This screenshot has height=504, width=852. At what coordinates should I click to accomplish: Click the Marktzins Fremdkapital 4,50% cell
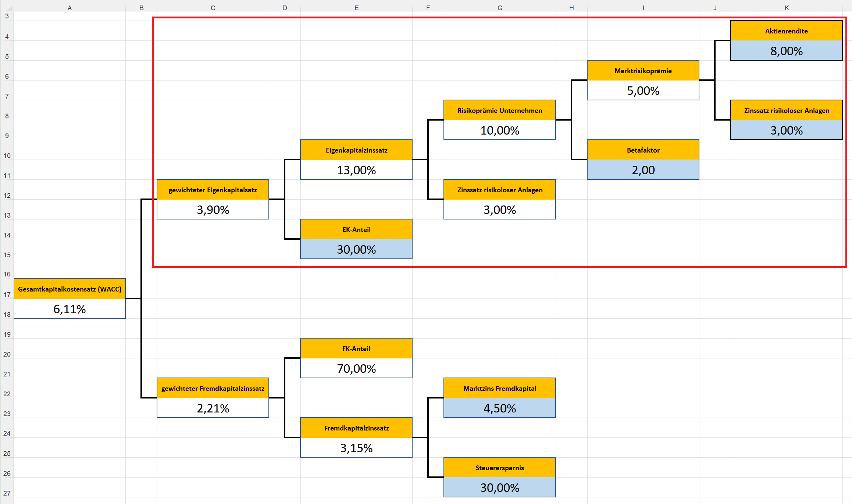[x=499, y=408]
